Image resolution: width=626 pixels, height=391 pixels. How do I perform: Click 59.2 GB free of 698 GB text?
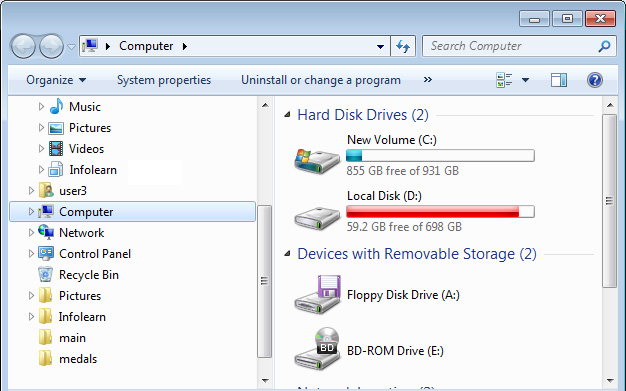coord(404,227)
